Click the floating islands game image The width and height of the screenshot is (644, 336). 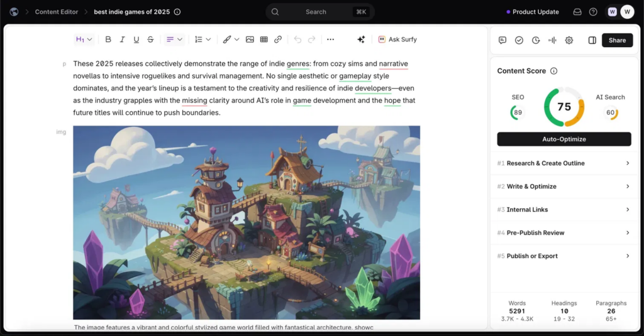coord(247,222)
